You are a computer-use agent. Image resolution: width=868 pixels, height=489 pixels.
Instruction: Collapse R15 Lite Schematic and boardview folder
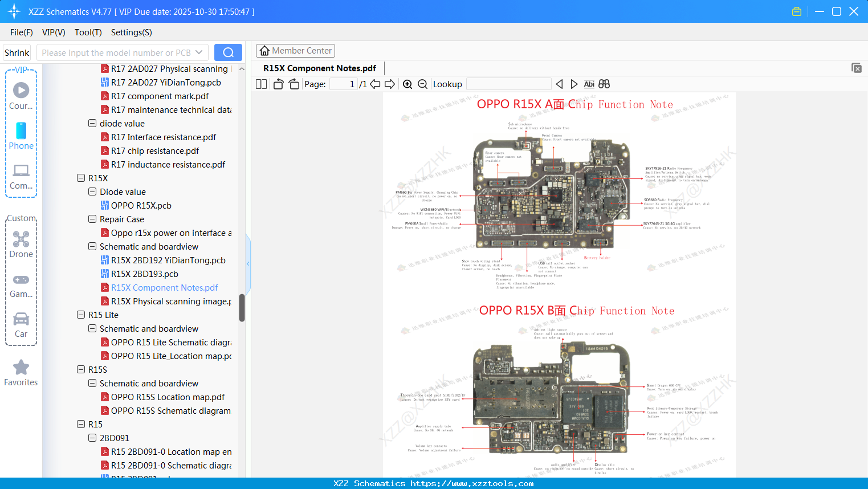92,328
